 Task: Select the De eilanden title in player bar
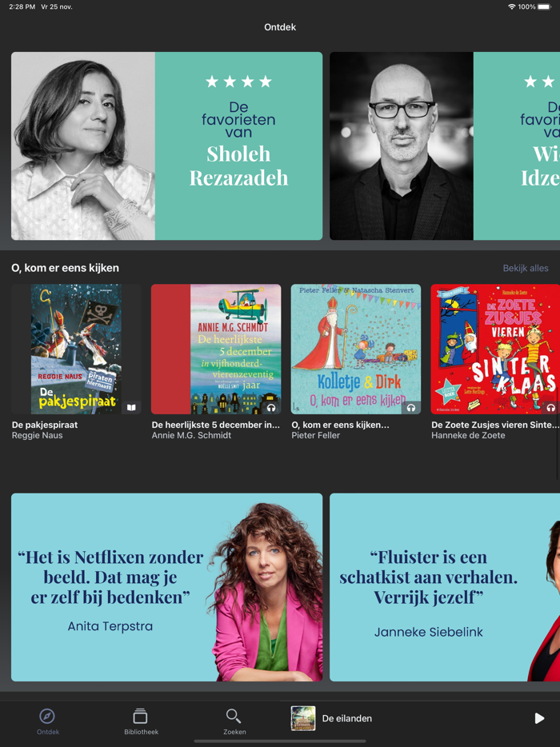point(347,718)
